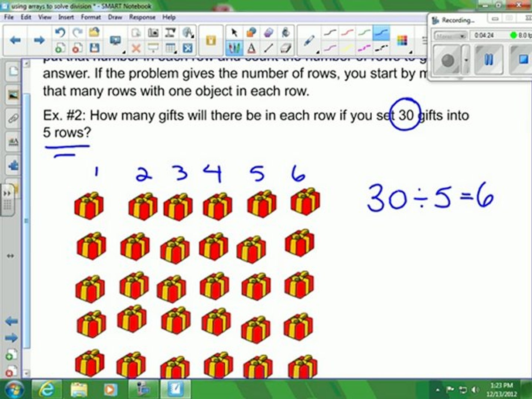Open the Insert menu
Image resolution: width=532 pixels, height=399 pixels.
(x=66, y=17)
